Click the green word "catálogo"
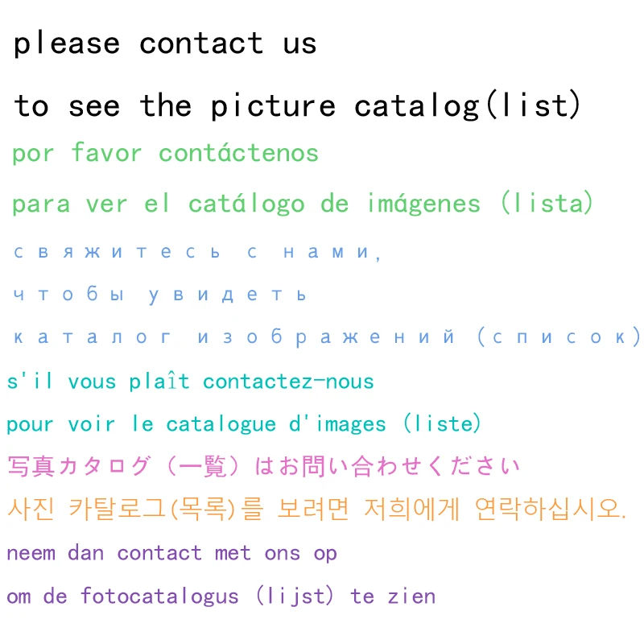 point(246,204)
